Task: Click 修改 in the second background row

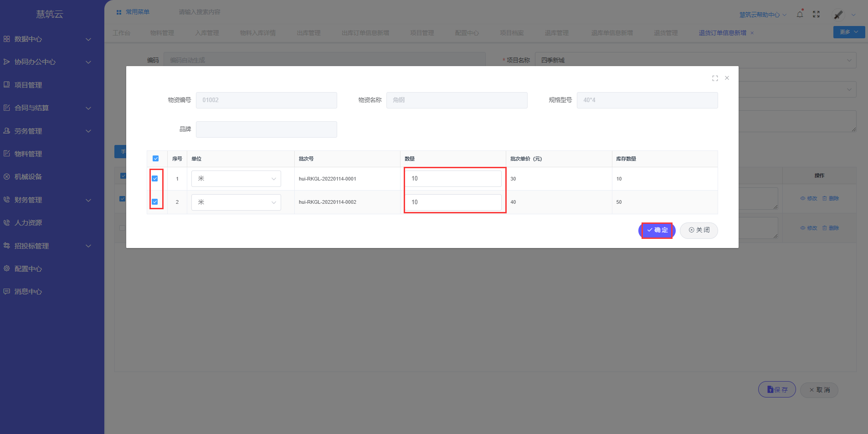Action: (x=809, y=228)
